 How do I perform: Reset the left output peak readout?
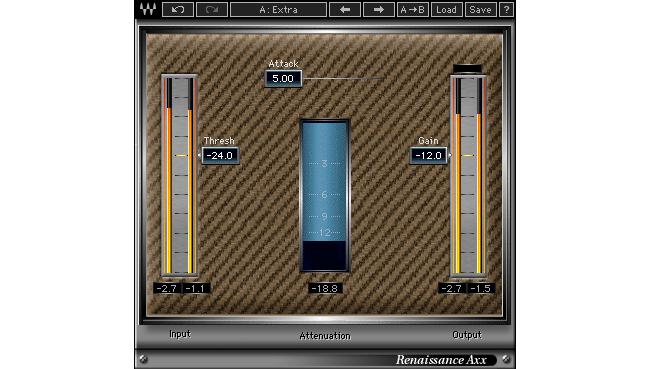click(452, 288)
